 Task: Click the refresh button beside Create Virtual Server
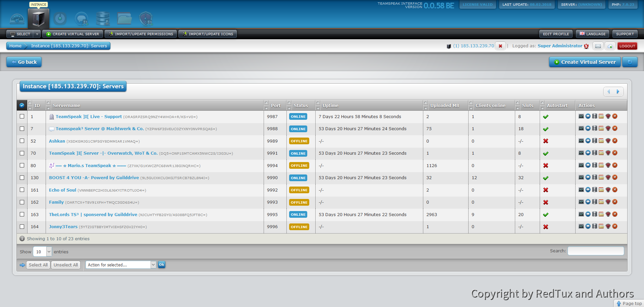coord(630,62)
